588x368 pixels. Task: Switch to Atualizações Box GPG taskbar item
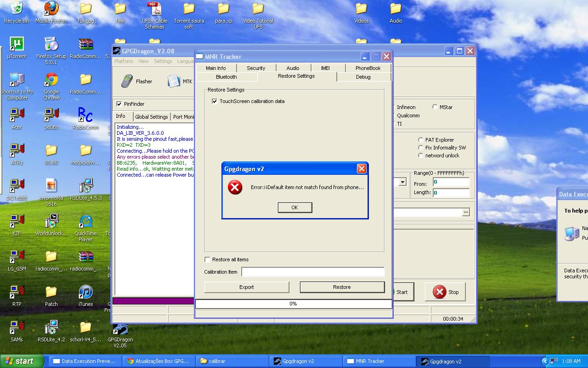(x=159, y=361)
